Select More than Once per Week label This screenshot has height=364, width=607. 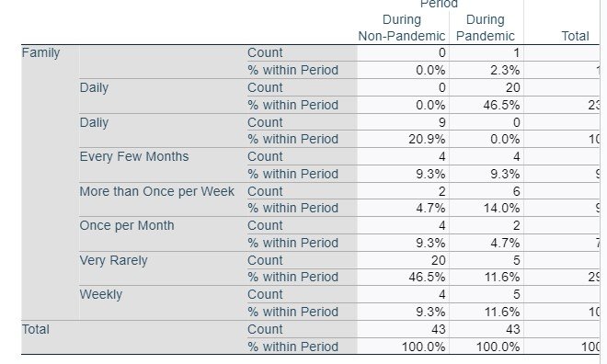coord(156,191)
